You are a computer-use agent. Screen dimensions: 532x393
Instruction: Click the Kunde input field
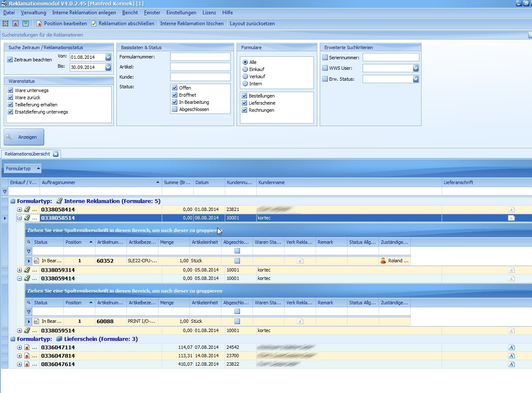tap(200, 77)
